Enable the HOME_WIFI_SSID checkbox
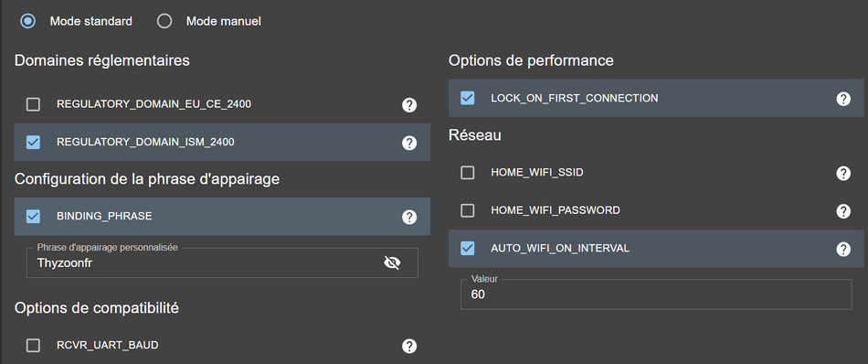The height and width of the screenshot is (364, 868). pos(468,173)
